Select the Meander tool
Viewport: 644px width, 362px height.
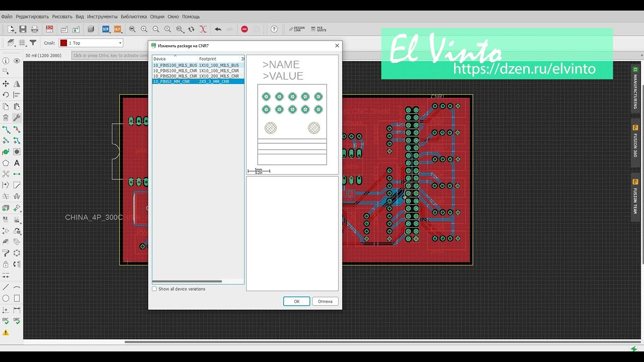point(17,197)
